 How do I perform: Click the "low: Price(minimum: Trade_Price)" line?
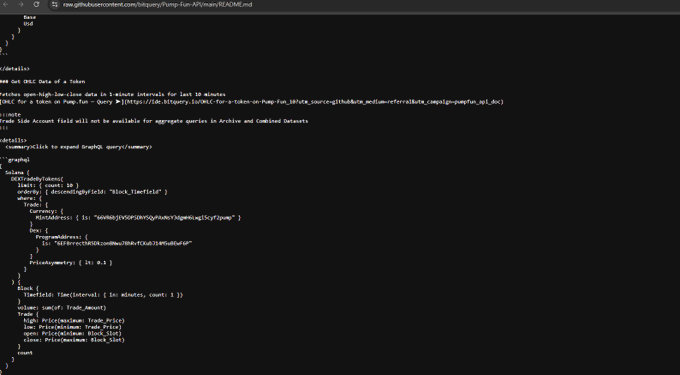coord(72,327)
